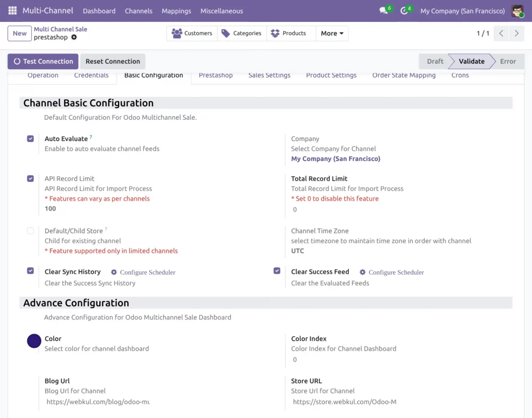This screenshot has height=418, width=532.
Task: Click the Validate status stage
Action: click(x=471, y=61)
